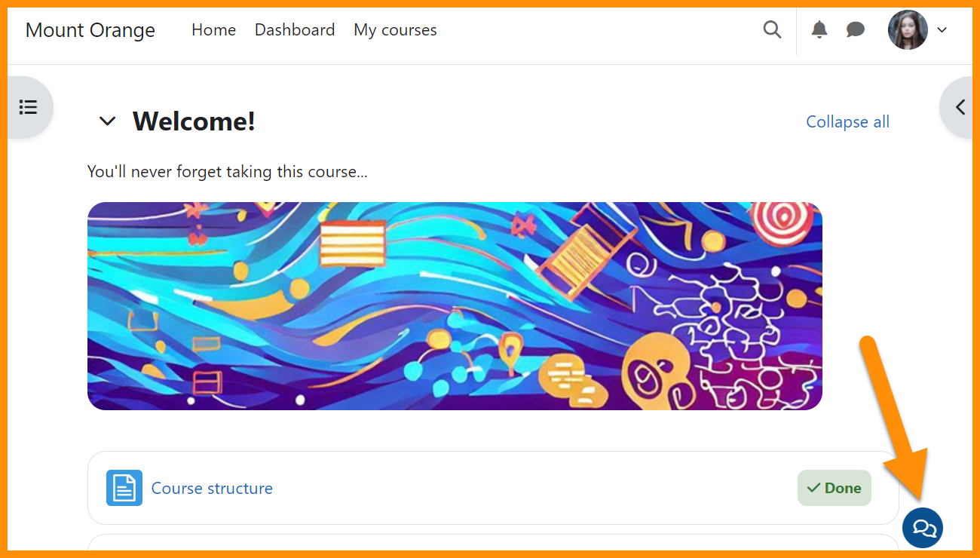
Task: Open the block drawer arrow on right
Action: pyautogui.click(x=957, y=107)
